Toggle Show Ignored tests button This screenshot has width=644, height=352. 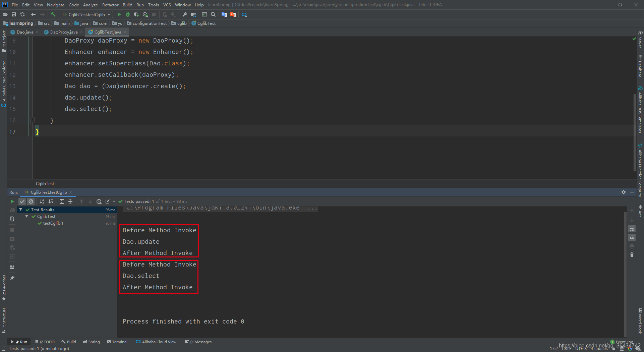pos(31,201)
